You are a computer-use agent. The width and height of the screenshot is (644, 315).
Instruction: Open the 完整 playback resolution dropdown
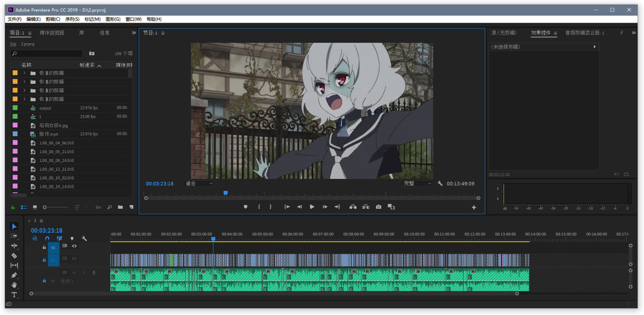pos(418,183)
